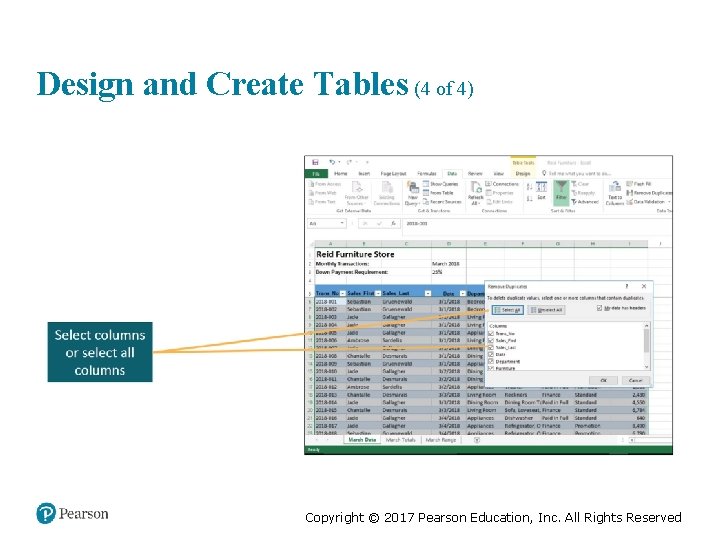
Task: Click the From Access icon
Action: click(x=311, y=184)
